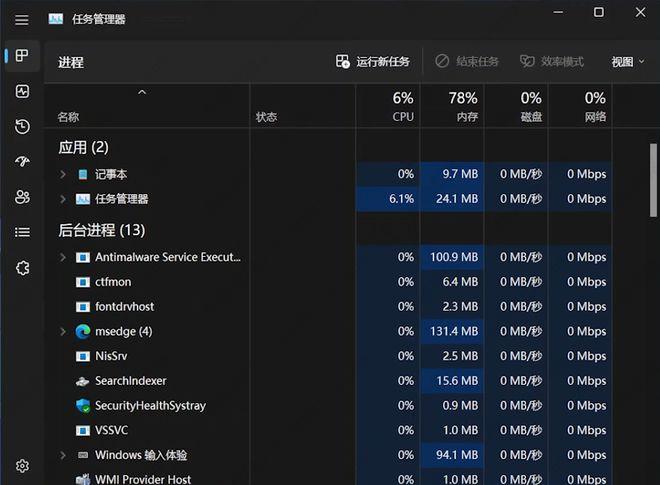This screenshot has height=485, width=660.
Task: Click 运行新任务 button
Action: pyautogui.click(x=373, y=62)
